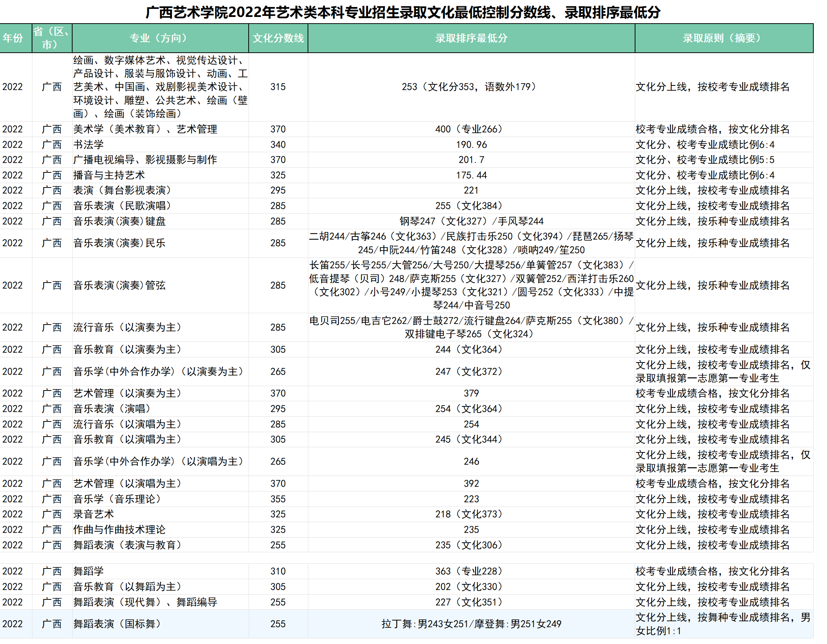Click the value 247（文化372）
The image size is (827, 644).
point(472,371)
